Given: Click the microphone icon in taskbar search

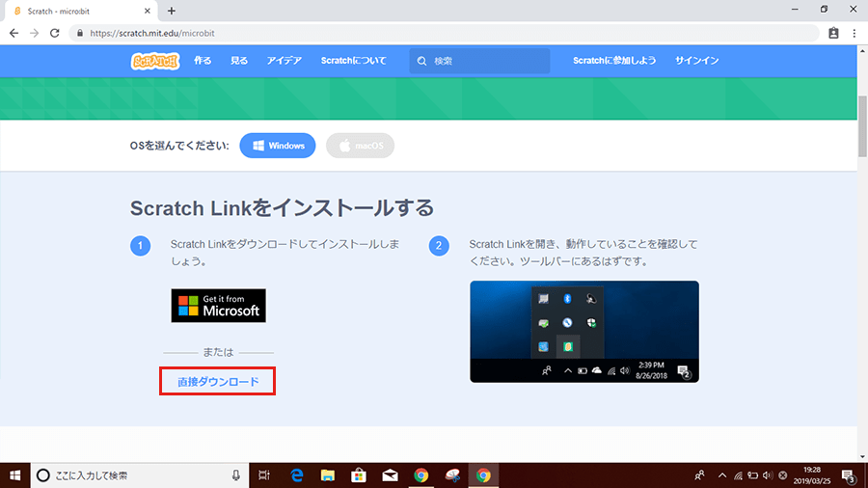Looking at the screenshot, I should pyautogui.click(x=236, y=475).
